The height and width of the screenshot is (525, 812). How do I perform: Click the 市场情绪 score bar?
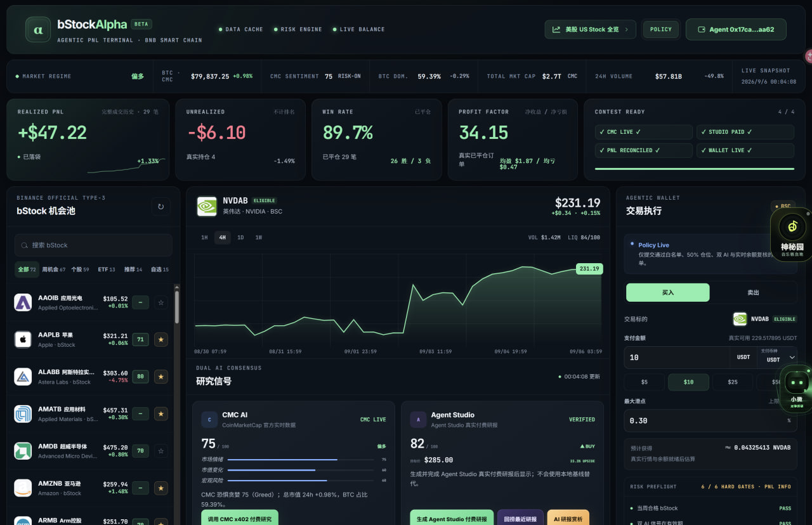tap(301, 459)
